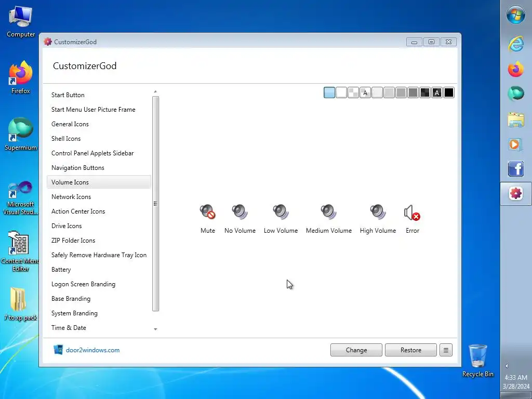The image size is (532, 399).
Task: Select the Medium Volume icon
Action: [x=329, y=219]
